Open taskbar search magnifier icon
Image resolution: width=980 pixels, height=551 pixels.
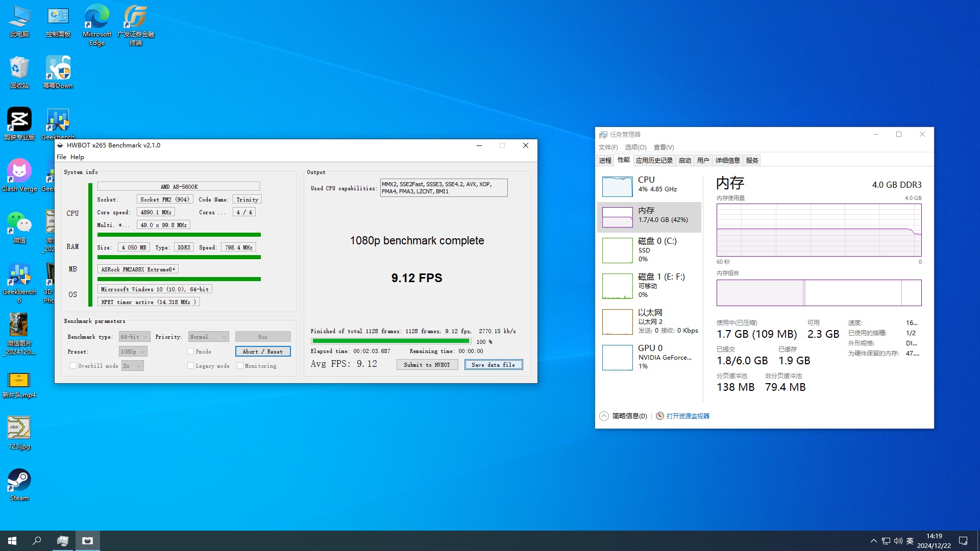[x=37, y=541]
